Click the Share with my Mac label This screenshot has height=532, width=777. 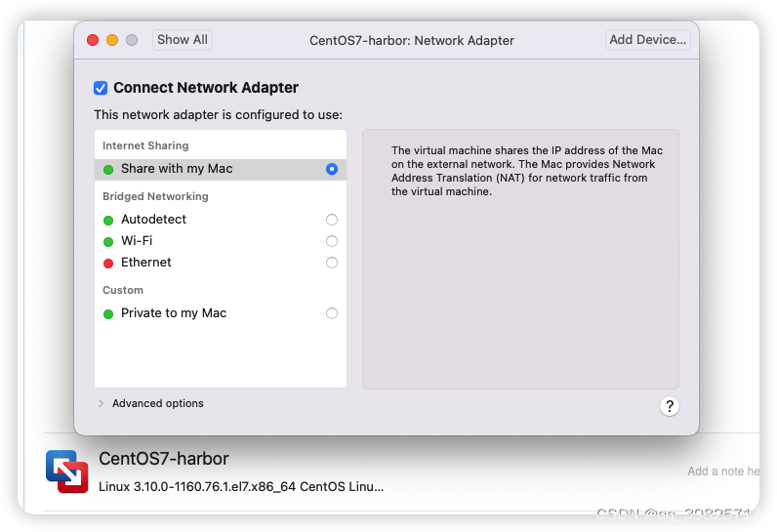click(x=177, y=169)
